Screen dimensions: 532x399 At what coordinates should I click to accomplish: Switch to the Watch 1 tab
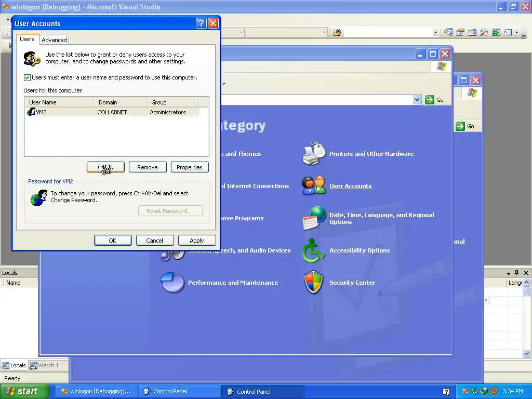(44, 365)
